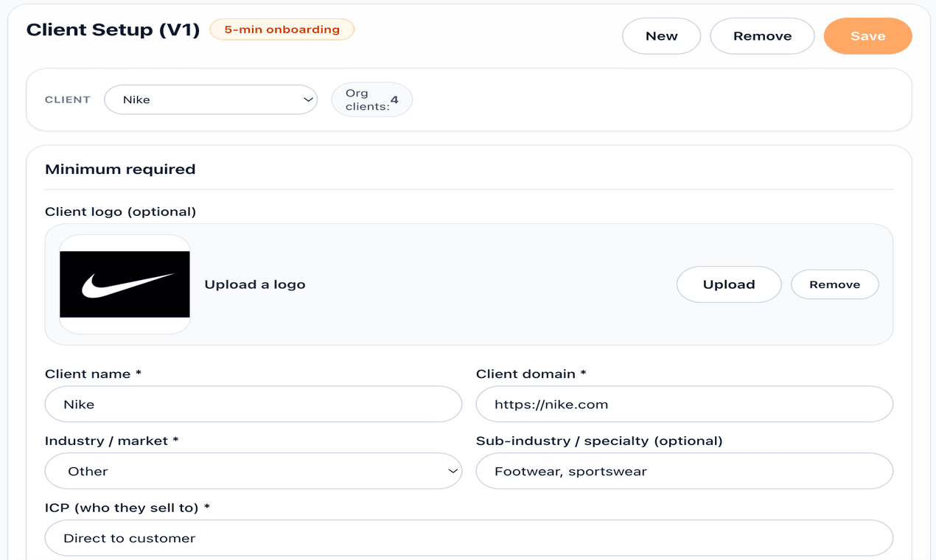936x560 pixels.
Task: Click the Client Setup (V1) title
Action: (x=112, y=29)
